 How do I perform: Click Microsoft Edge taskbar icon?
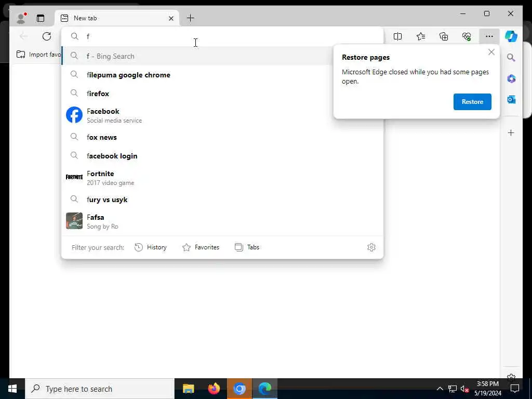click(264, 389)
